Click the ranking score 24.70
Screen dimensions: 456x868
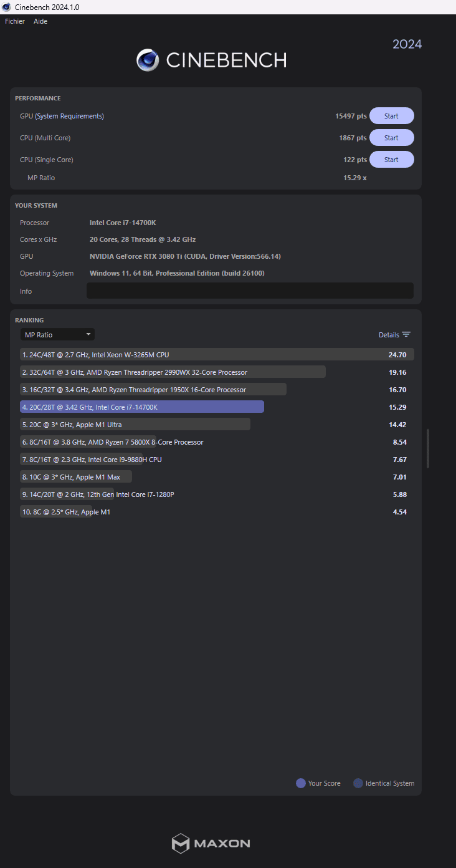pyautogui.click(x=397, y=355)
